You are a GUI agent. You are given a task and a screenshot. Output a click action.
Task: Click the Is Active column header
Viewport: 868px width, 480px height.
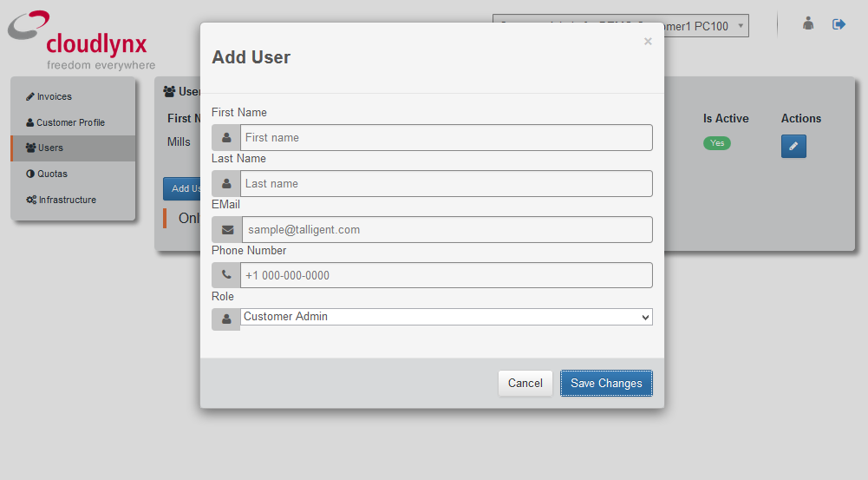(x=726, y=119)
